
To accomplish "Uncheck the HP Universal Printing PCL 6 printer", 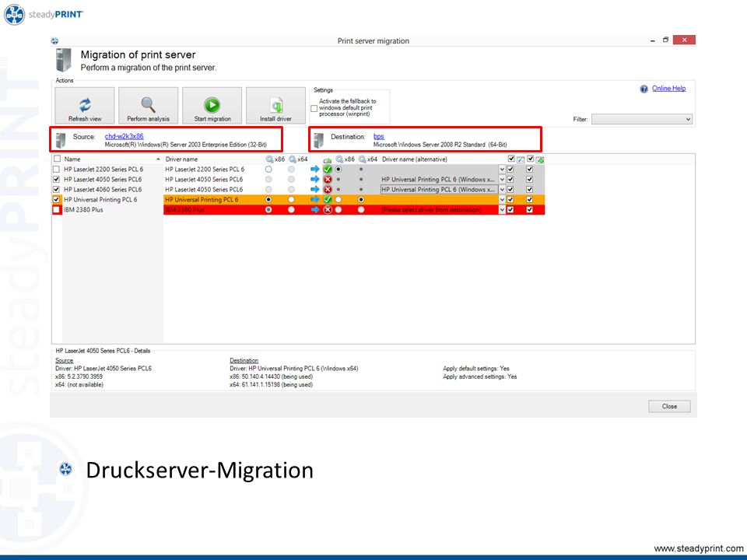I will (57, 200).
